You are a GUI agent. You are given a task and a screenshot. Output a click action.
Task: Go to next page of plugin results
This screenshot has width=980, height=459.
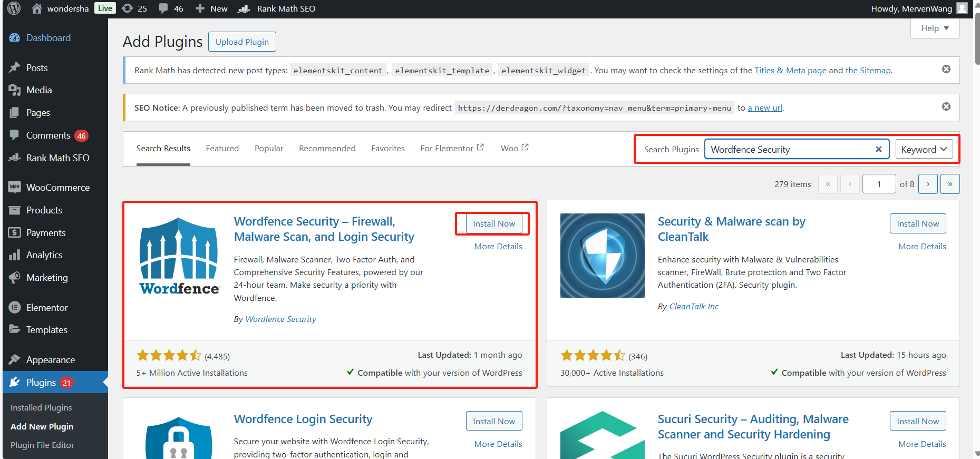click(x=928, y=184)
